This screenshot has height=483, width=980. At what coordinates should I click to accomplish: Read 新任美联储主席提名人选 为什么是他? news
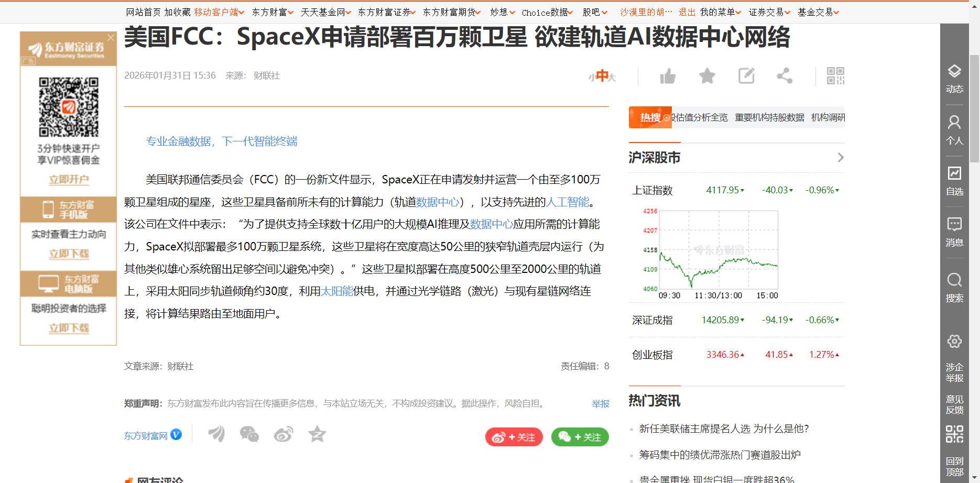click(724, 429)
